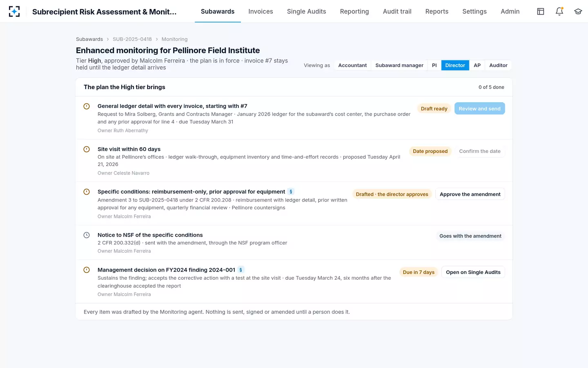The height and width of the screenshot is (368, 588).
Task: Click 'Owner Celeste Navarro' text
Action: [123, 173]
